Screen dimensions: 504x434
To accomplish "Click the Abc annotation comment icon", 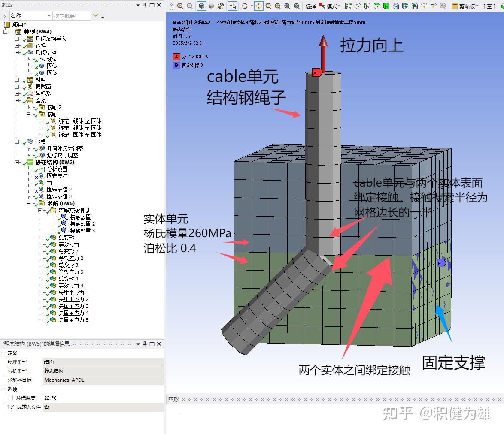I will coord(443,6).
